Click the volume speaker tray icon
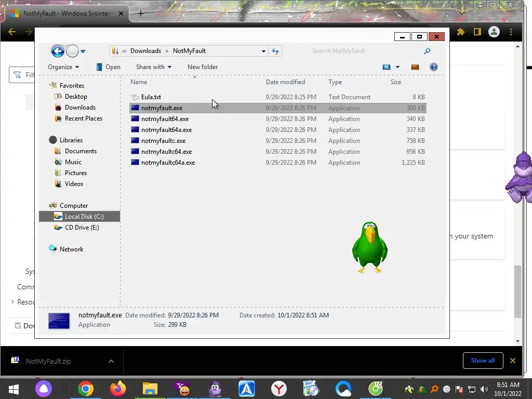The height and width of the screenshot is (399, 532). click(x=484, y=389)
